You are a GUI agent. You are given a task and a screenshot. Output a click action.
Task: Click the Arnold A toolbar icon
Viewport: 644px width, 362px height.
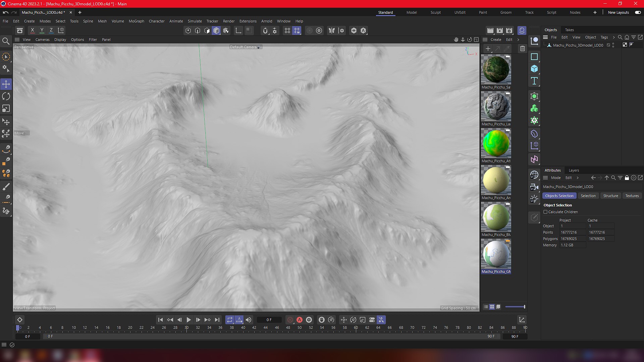pos(363,31)
